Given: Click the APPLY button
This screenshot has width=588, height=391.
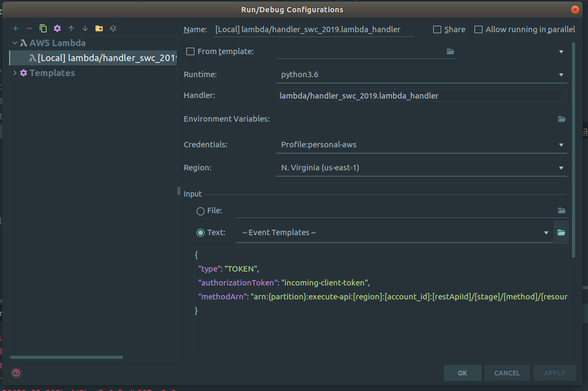Looking at the screenshot, I should pos(555,373).
